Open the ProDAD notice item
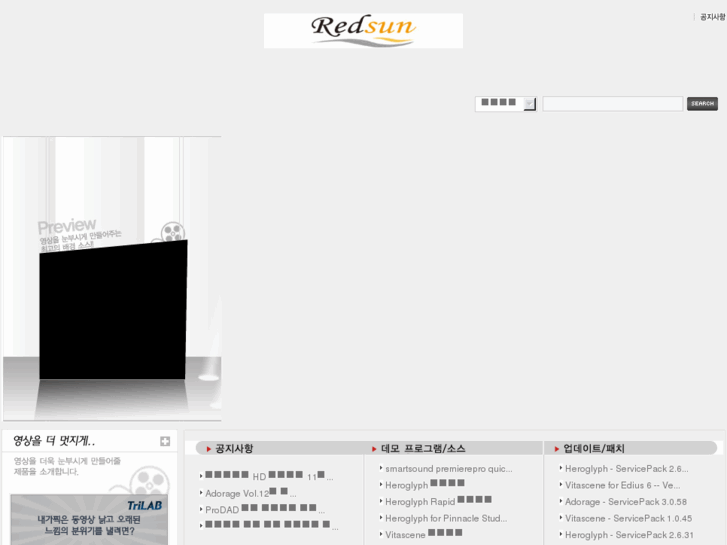727x545 pixels. [x=265, y=509]
